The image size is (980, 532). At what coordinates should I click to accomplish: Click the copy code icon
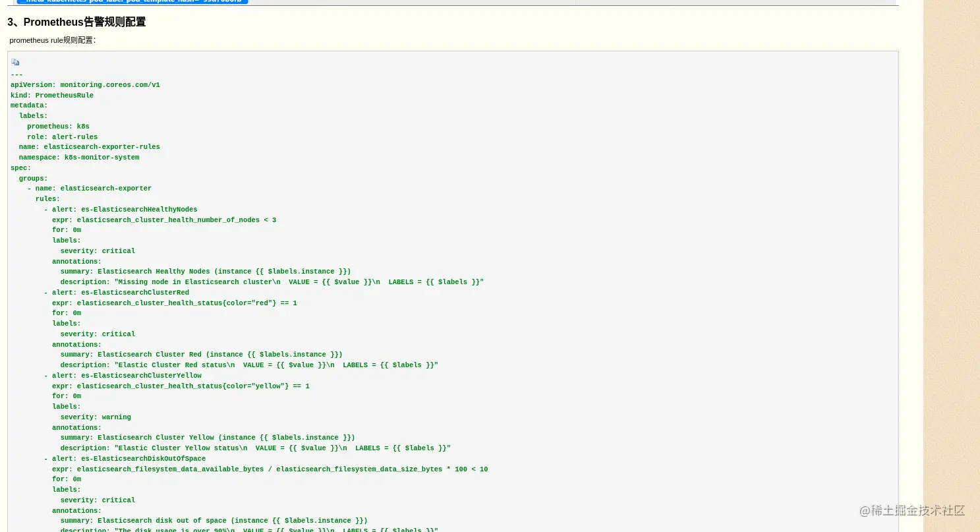(x=15, y=63)
